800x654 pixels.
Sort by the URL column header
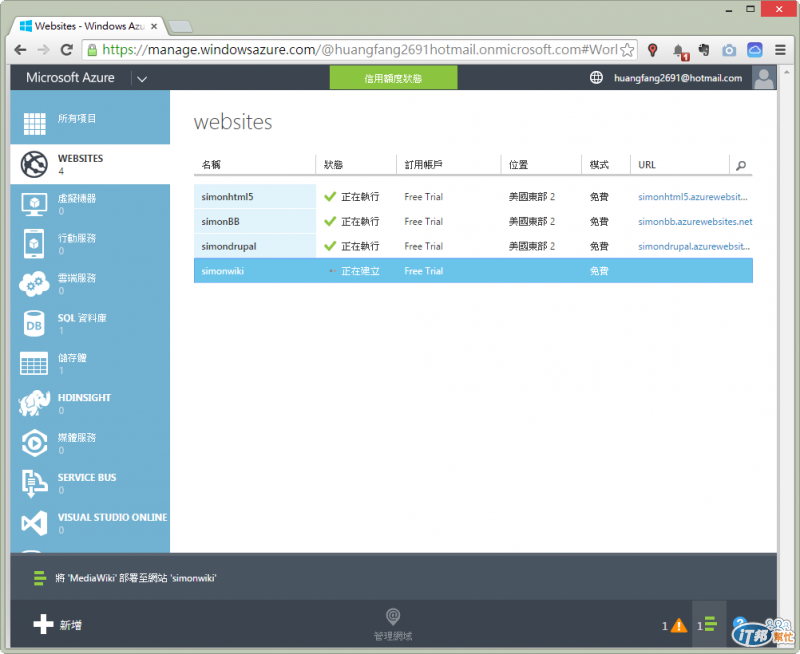646,164
